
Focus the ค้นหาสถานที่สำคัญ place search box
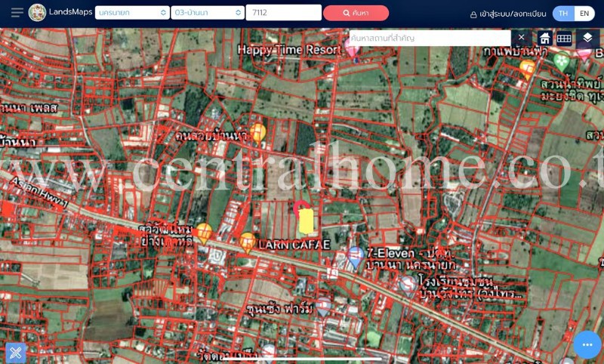coord(429,38)
